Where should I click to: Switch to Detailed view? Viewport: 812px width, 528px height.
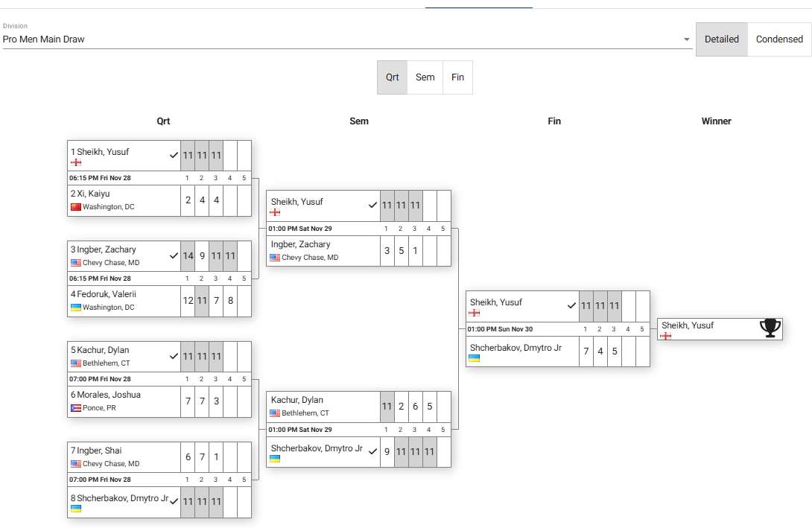pyautogui.click(x=721, y=39)
